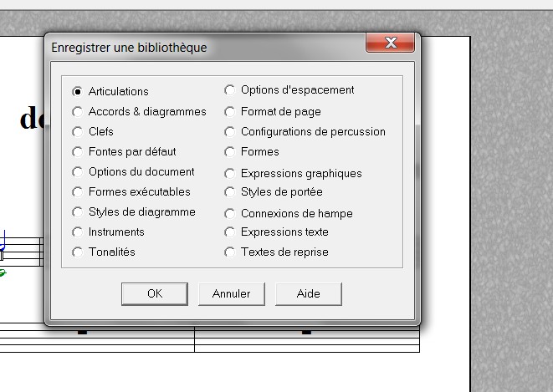Select Styles de diagramme option

click(78, 212)
